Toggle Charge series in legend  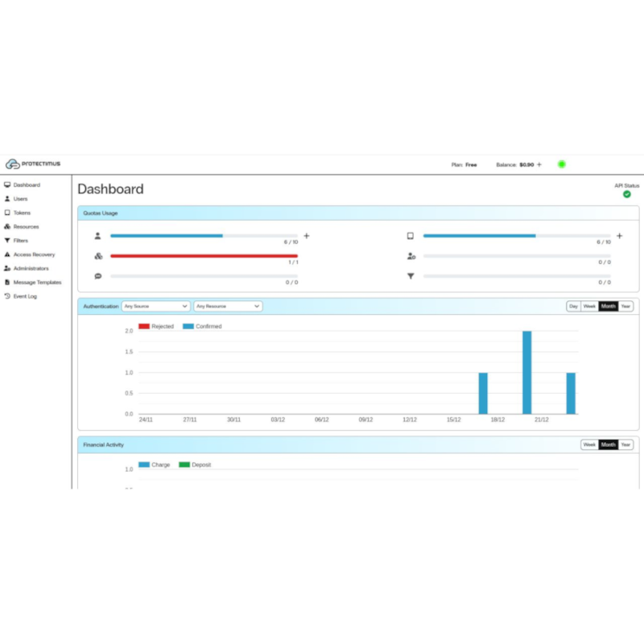coord(154,465)
